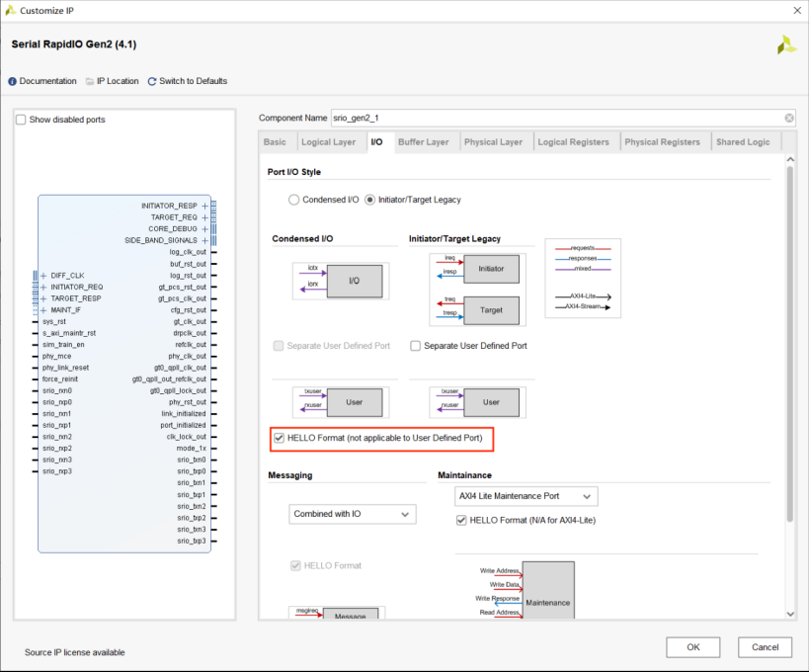Open the Shared Logic tab
The image size is (809, 672).
coord(743,142)
